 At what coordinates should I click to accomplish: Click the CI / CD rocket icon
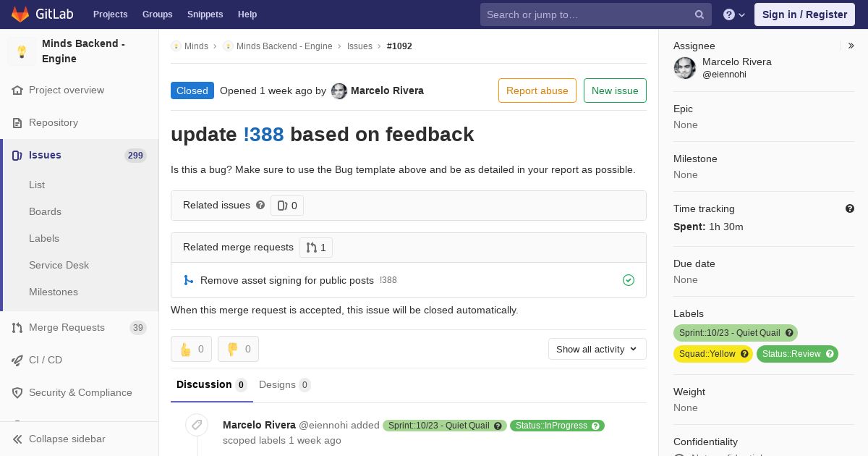(x=17, y=360)
